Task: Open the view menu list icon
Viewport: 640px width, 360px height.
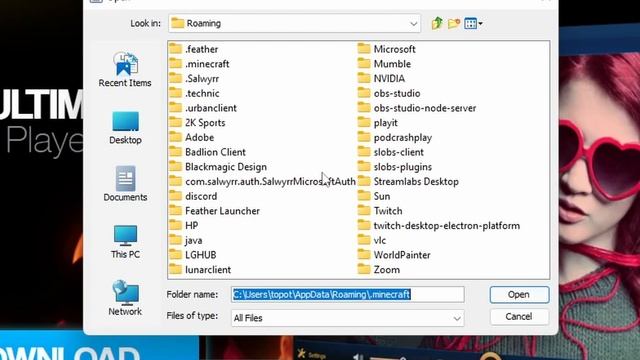Action: 473,24
